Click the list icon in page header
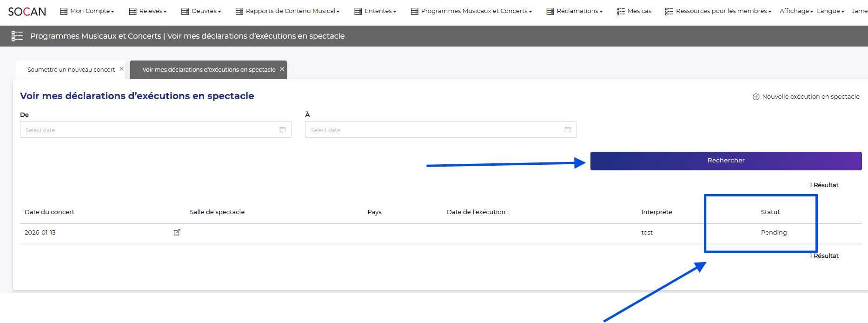The width and height of the screenshot is (868, 323). click(x=17, y=36)
